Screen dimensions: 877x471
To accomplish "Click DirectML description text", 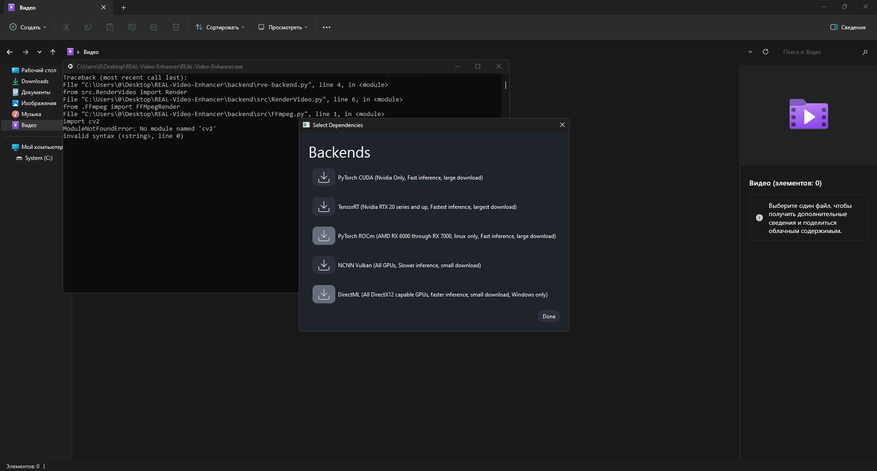I will coord(442,294).
